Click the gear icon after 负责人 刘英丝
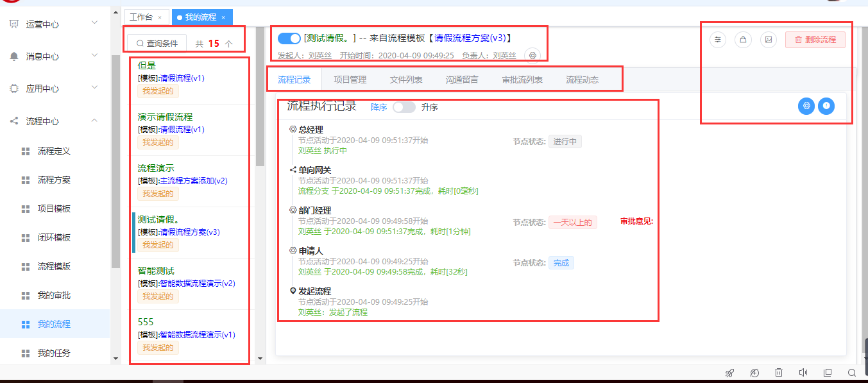The width and height of the screenshot is (868, 383). click(532, 56)
